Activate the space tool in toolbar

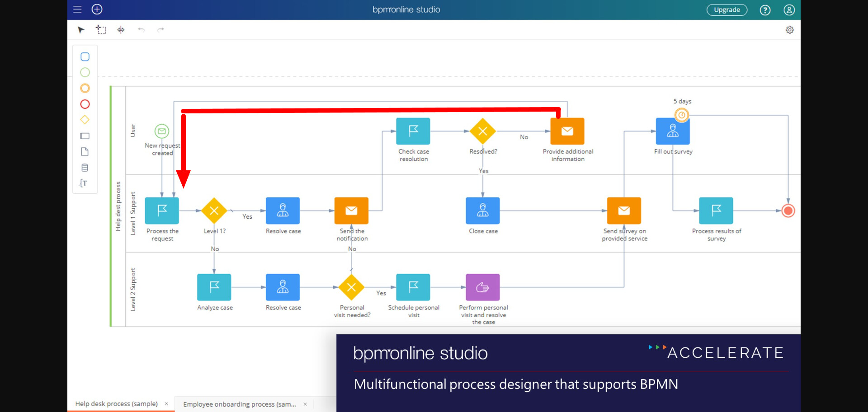point(121,30)
